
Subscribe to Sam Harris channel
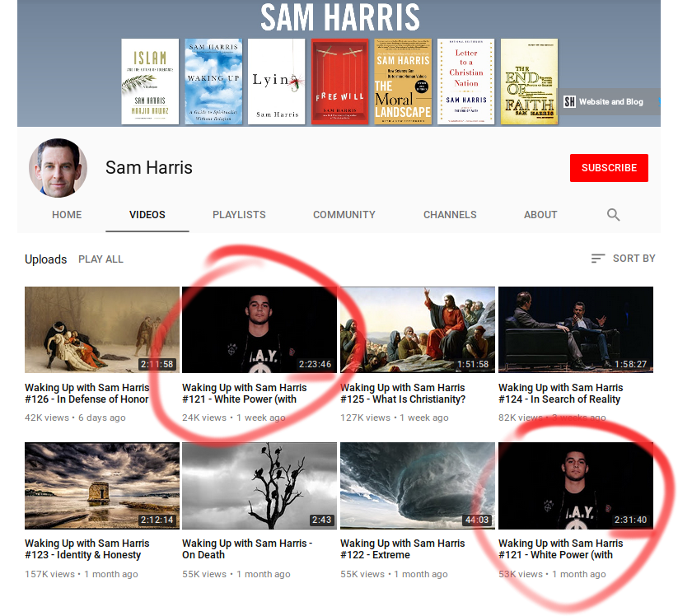click(x=609, y=168)
